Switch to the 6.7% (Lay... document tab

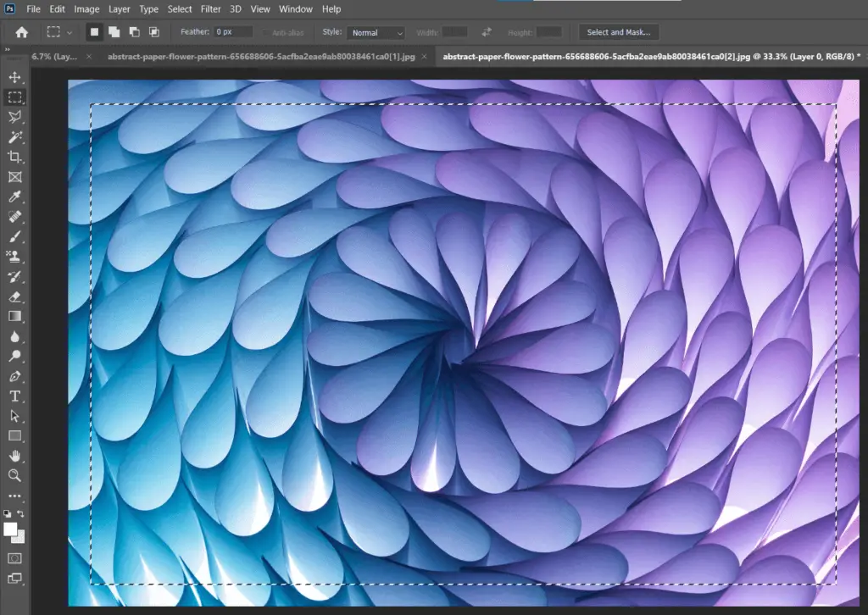pyautogui.click(x=54, y=57)
